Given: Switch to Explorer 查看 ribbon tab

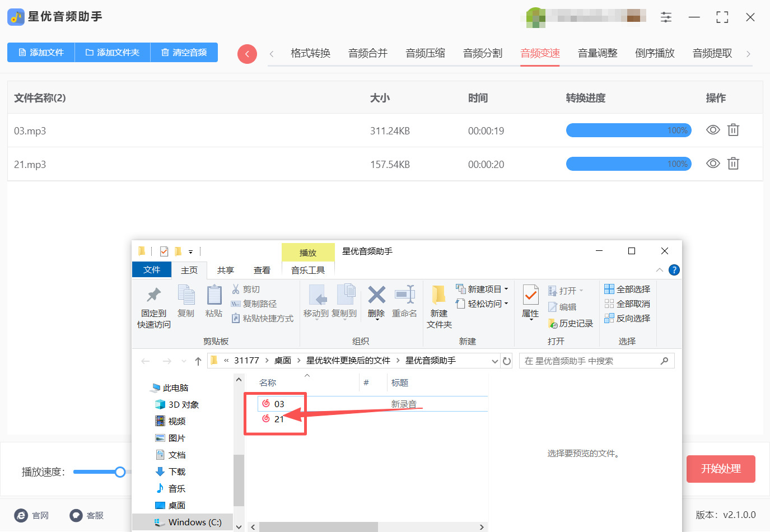Looking at the screenshot, I should pos(262,270).
